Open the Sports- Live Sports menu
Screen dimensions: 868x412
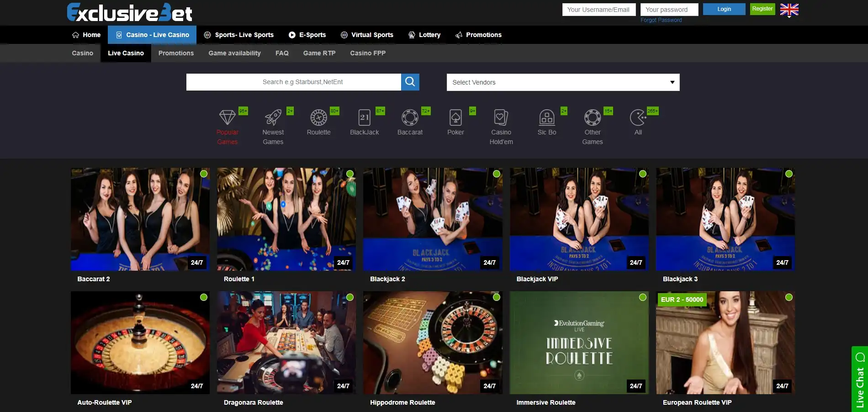(238, 35)
